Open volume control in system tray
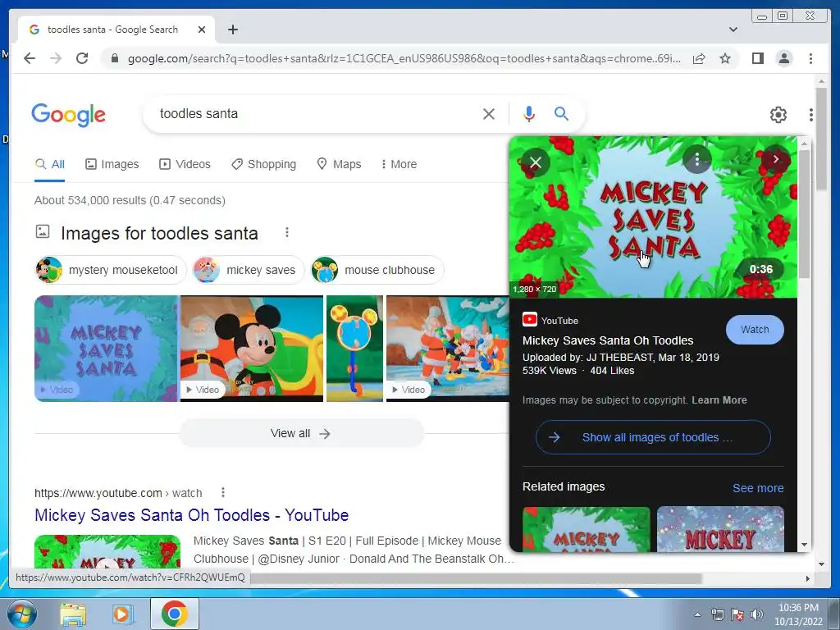The height and width of the screenshot is (630, 840). (x=756, y=614)
